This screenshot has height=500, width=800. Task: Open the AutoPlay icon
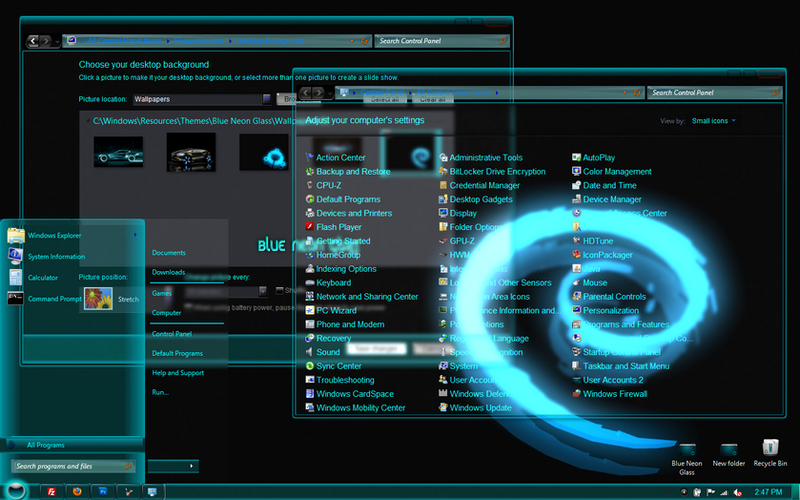[x=576, y=157]
